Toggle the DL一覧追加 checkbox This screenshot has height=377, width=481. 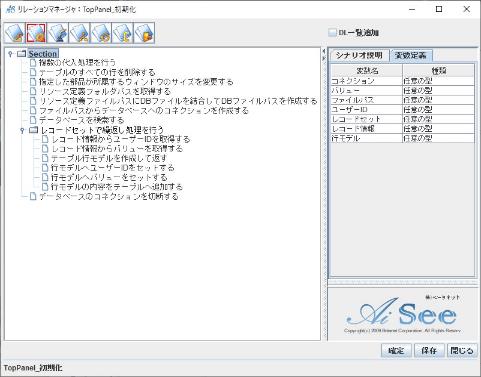point(332,33)
